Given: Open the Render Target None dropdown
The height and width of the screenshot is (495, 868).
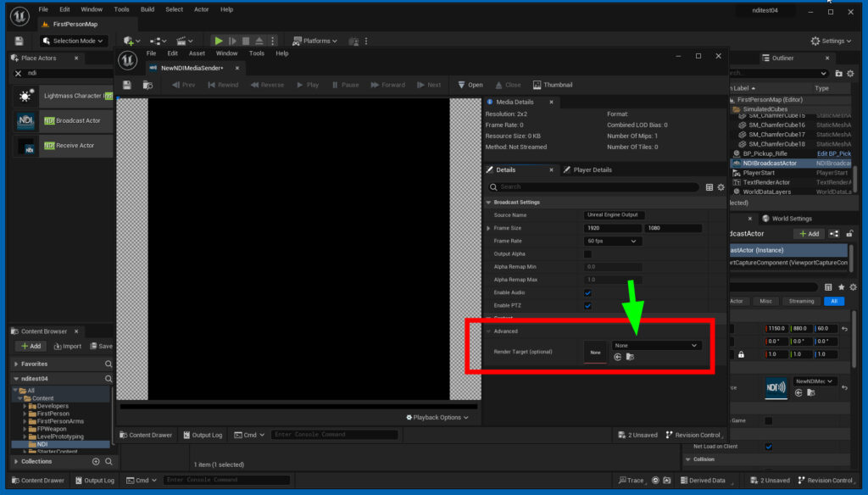Looking at the screenshot, I should pyautogui.click(x=655, y=345).
